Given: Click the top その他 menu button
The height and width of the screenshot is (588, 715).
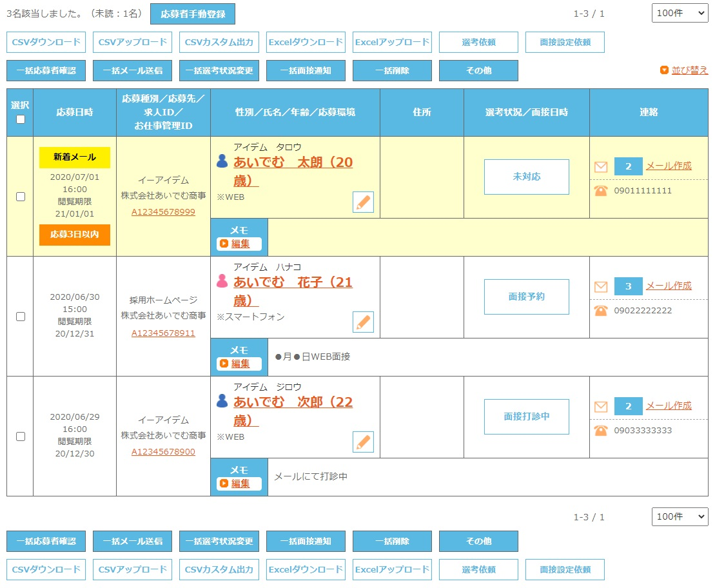Looking at the screenshot, I should [x=478, y=71].
